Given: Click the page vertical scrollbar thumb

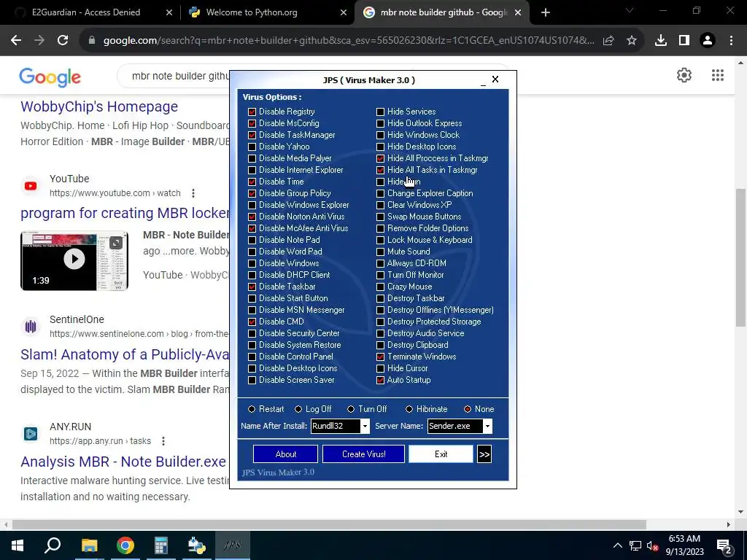Looking at the screenshot, I should click(740, 257).
